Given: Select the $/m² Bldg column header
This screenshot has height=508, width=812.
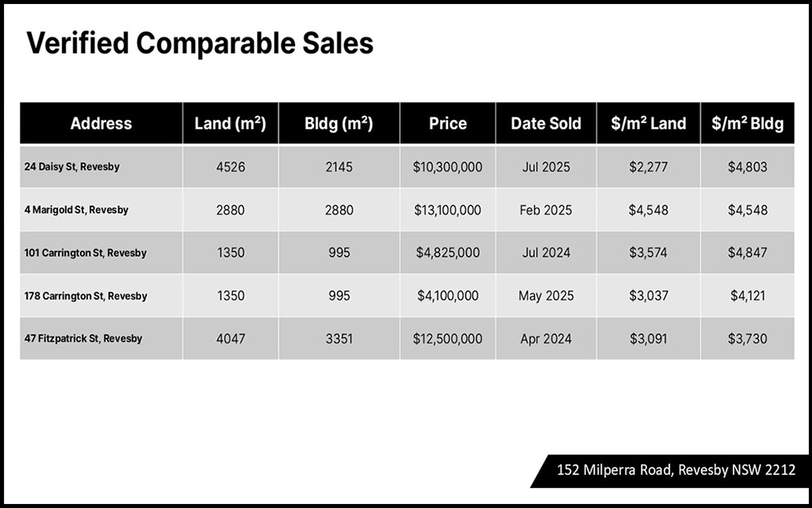Looking at the screenshot, I should [747, 124].
